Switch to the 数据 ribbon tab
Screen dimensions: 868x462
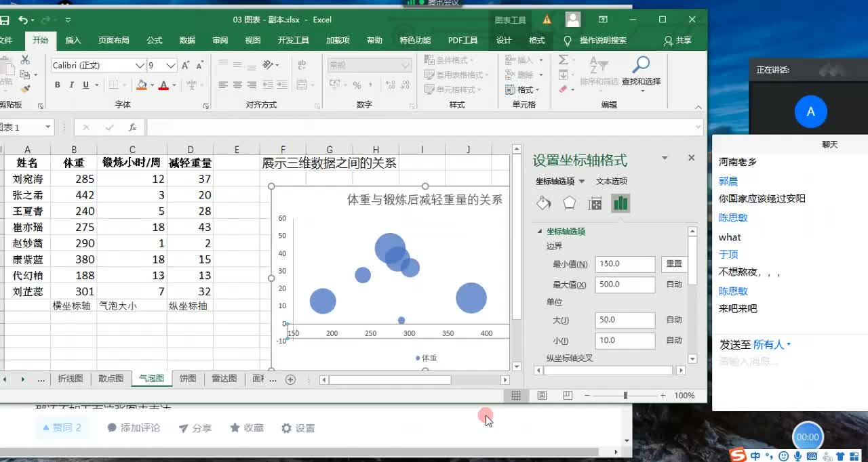187,41
